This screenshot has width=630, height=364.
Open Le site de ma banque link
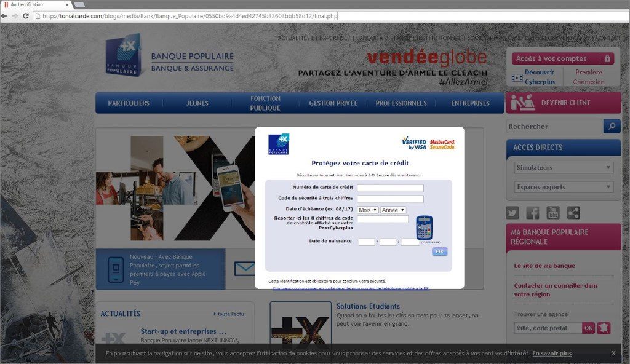click(x=544, y=266)
